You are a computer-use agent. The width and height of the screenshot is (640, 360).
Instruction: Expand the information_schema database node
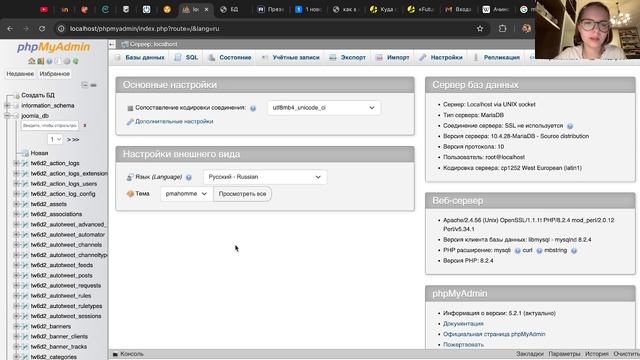(x=7, y=106)
